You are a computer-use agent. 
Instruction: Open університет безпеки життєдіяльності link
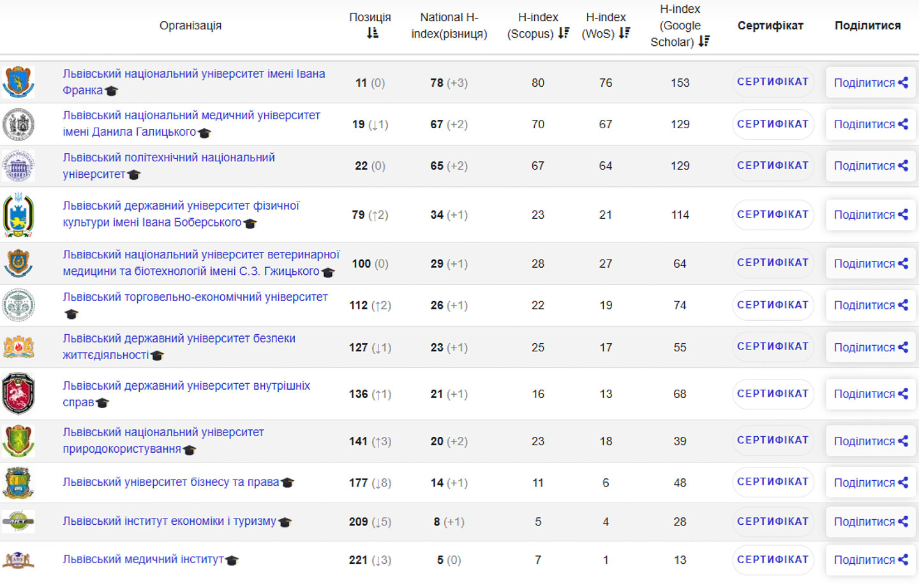179,347
